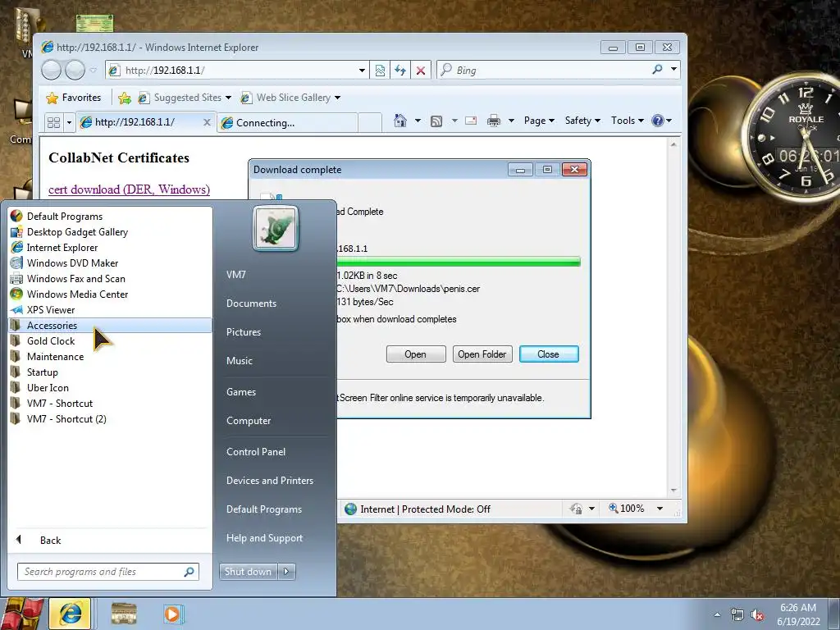
Task: Click the Refresh icon in address bar
Action: 400,71
